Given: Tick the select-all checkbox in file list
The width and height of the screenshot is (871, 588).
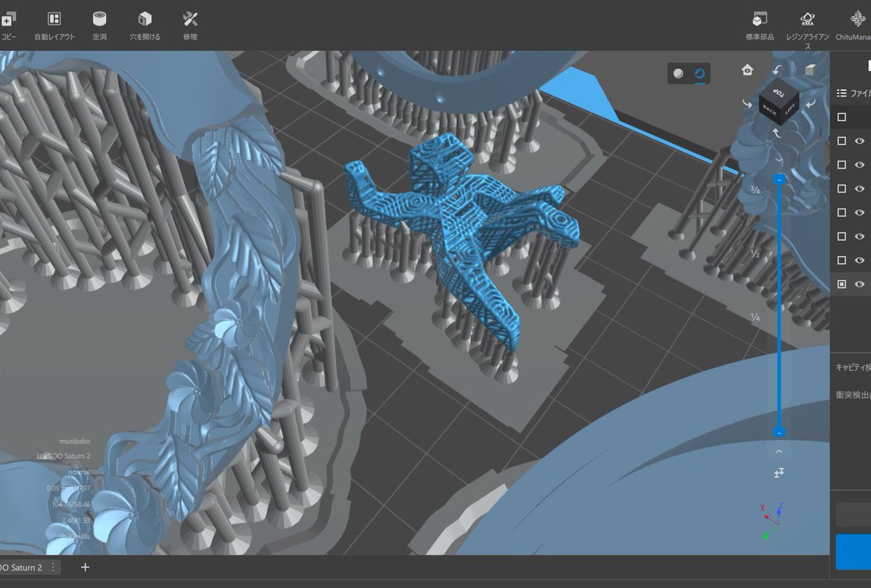Looking at the screenshot, I should (x=842, y=117).
